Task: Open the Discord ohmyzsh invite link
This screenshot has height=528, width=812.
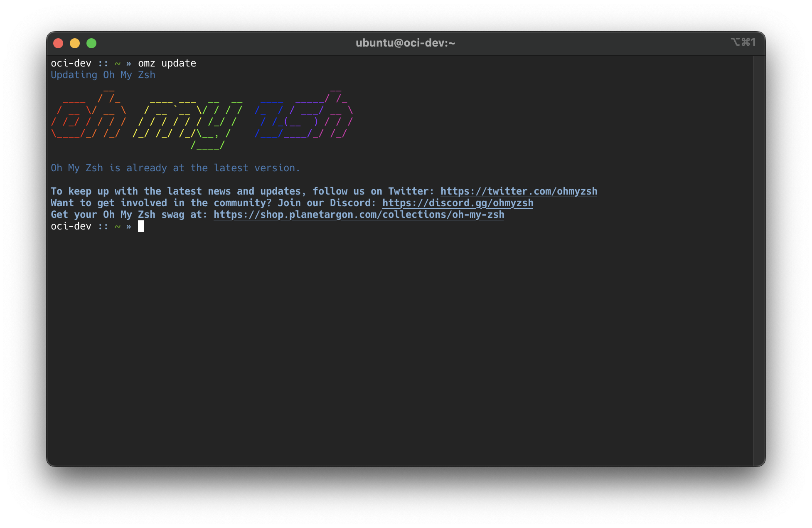Action: tap(458, 203)
